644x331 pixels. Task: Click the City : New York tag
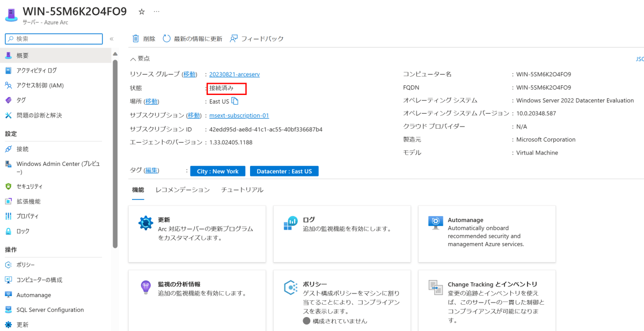(218, 171)
